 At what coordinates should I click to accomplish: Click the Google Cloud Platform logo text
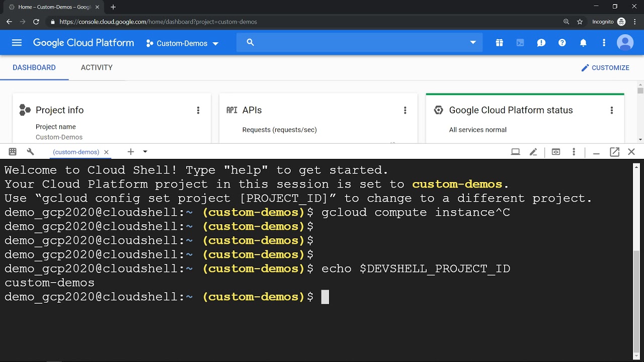point(84,43)
